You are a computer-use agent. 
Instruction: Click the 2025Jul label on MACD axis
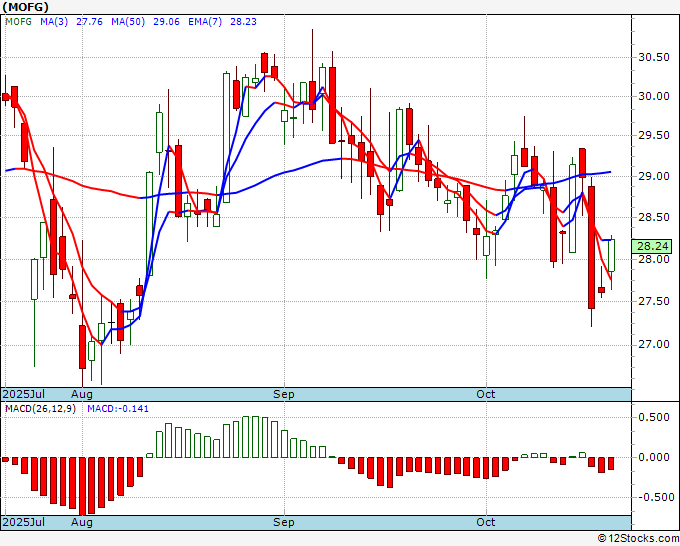[x=24, y=522]
